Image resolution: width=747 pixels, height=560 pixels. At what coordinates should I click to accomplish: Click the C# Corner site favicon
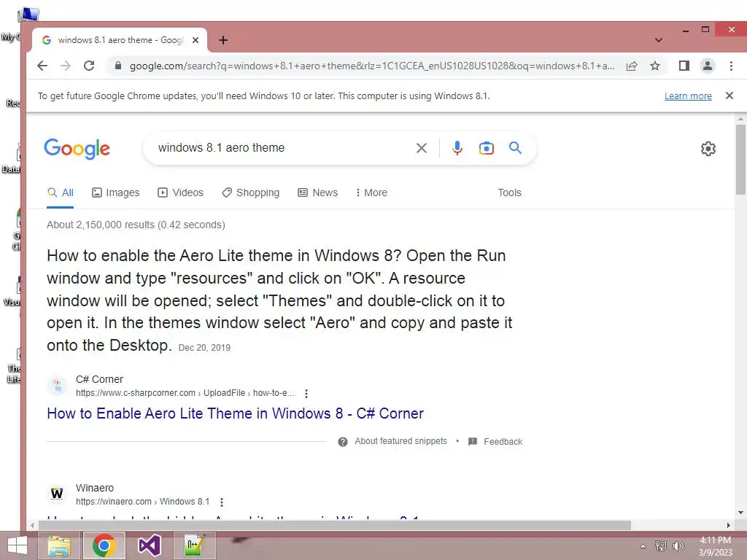[x=57, y=386]
